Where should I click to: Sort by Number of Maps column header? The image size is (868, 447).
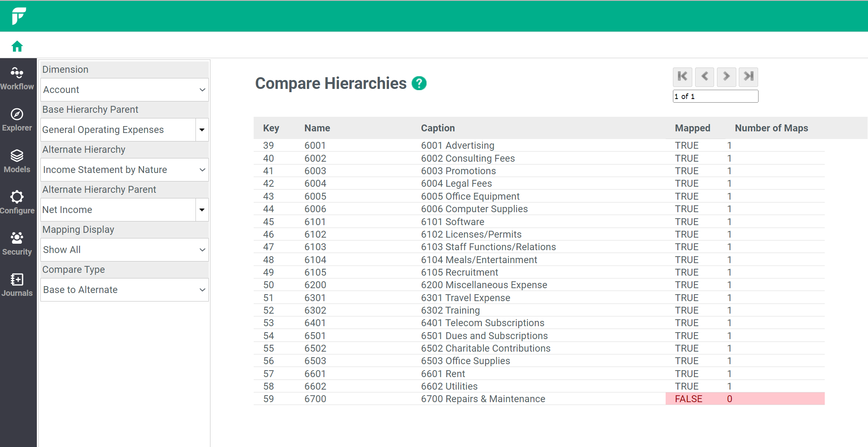coord(771,128)
